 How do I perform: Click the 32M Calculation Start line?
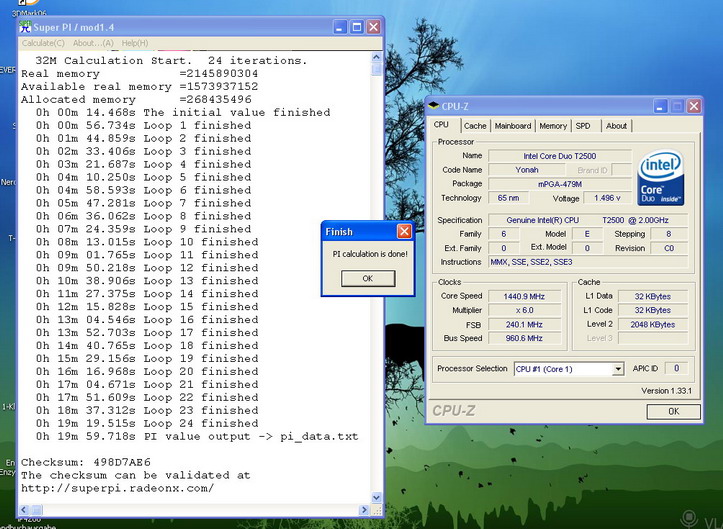(x=171, y=60)
